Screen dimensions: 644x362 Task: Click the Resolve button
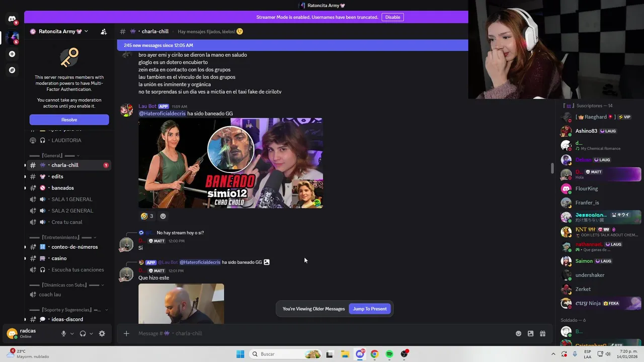click(69, 120)
